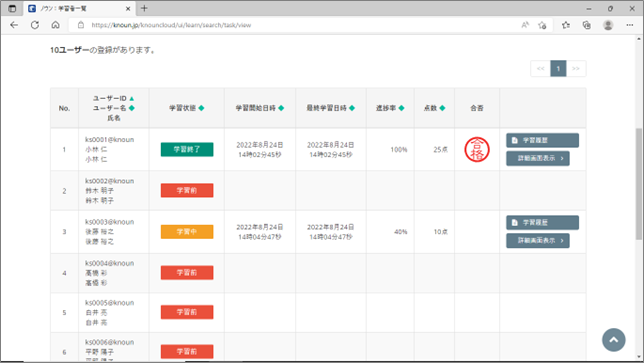644x363 pixels.
Task: Click the No. column header
Action: 64,108
